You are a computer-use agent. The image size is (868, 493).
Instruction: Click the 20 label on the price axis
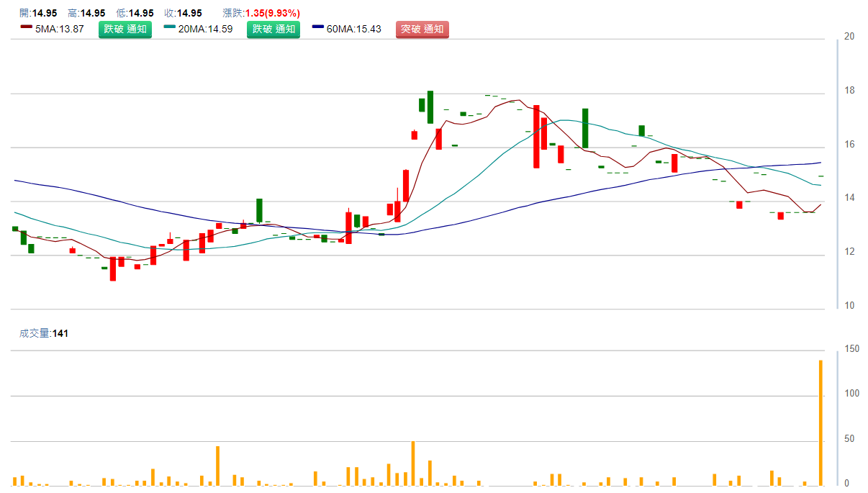click(x=849, y=37)
